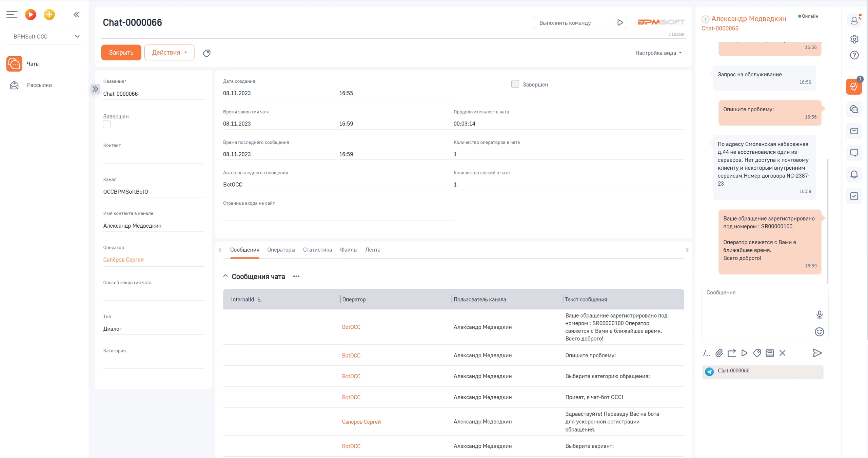This screenshot has width=868, height=458.
Task: Click the email envelope icon in right sidebar
Action: point(854,131)
